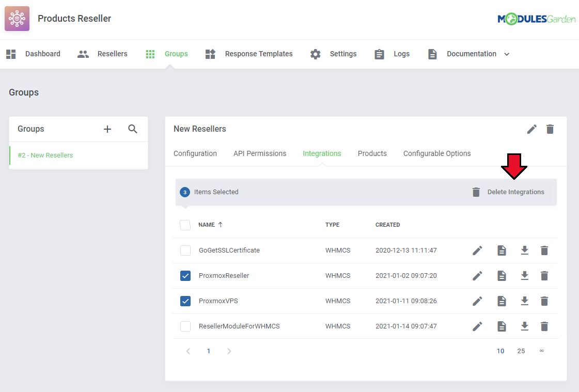Screen dimensions: 579x392
Task: Open the Resellers menu
Action: point(102,54)
